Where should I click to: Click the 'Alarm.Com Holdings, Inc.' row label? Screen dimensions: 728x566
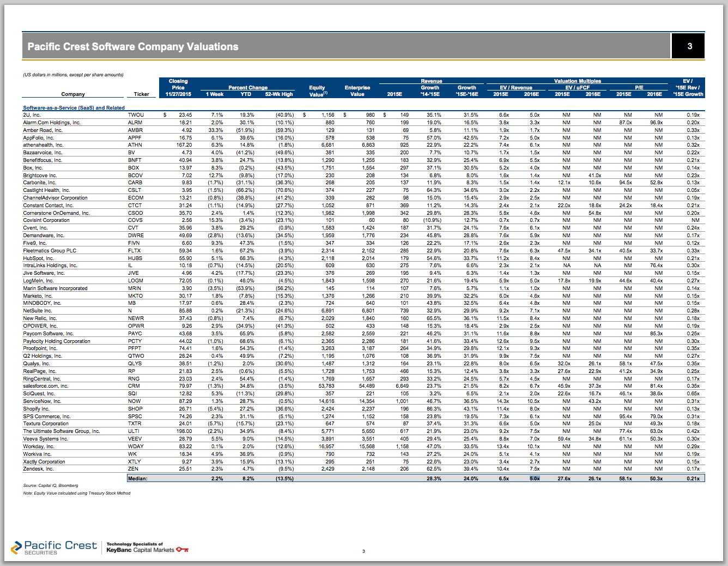52,123
